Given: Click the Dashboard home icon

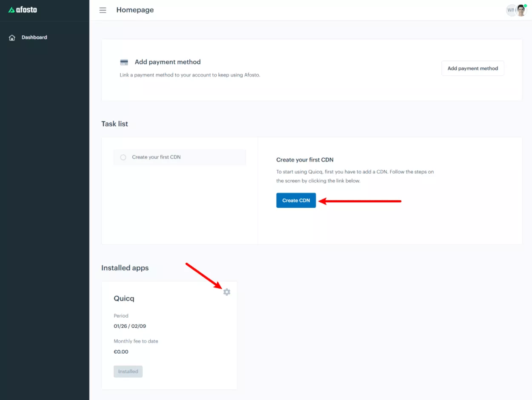Looking at the screenshot, I should coord(12,37).
